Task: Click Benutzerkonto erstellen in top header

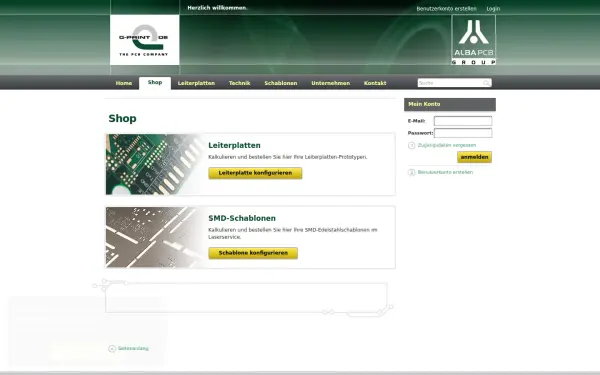Action: coord(447,8)
